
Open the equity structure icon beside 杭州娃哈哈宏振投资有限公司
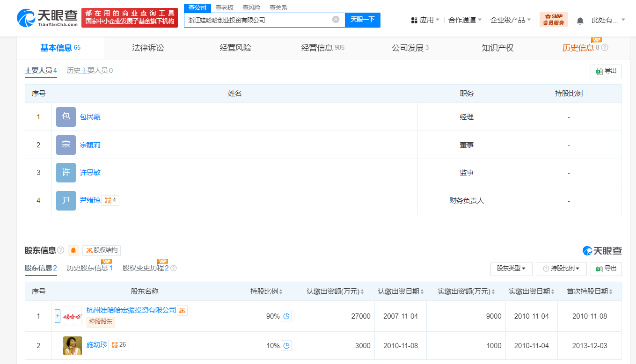point(182,310)
